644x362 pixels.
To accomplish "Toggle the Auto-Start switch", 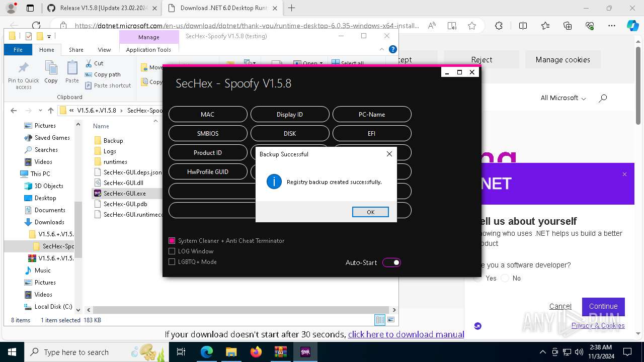I will 391,262.
